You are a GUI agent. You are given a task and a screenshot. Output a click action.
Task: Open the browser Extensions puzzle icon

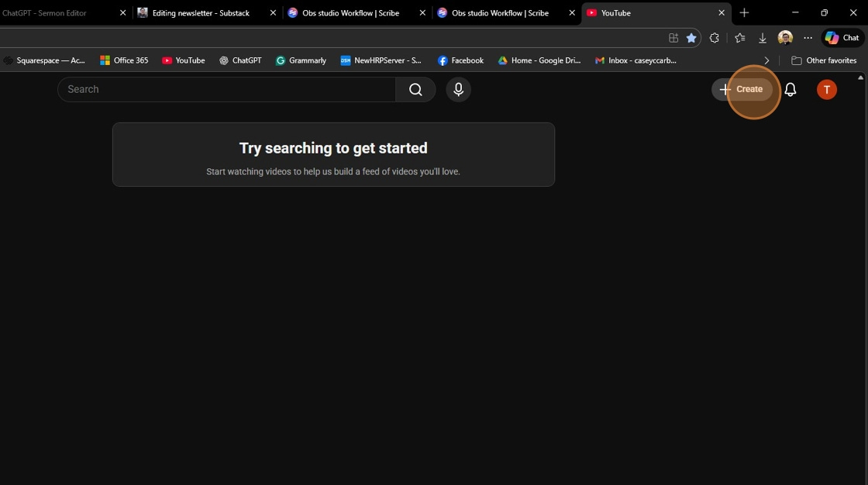click(x=714, y=38)
